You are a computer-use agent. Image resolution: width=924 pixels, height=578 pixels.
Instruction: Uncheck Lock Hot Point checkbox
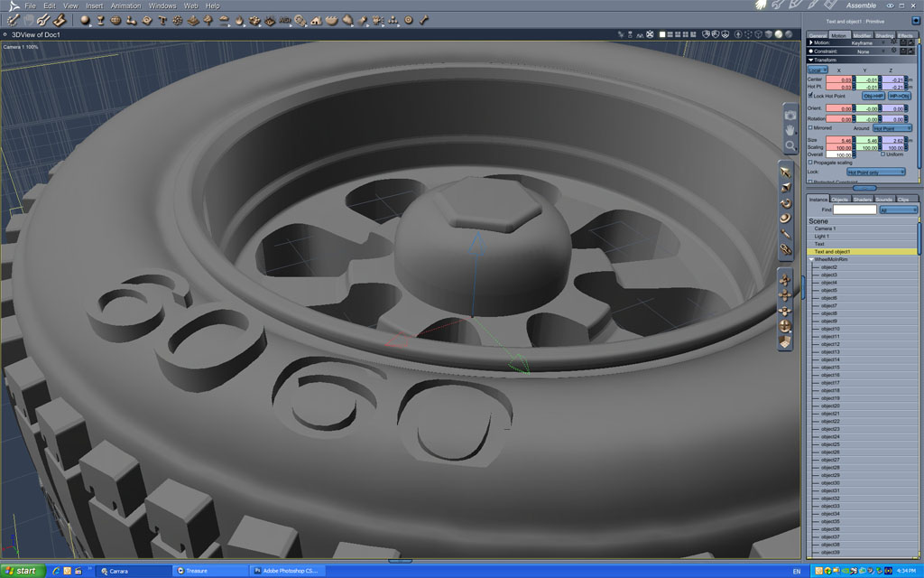(810, 95)
